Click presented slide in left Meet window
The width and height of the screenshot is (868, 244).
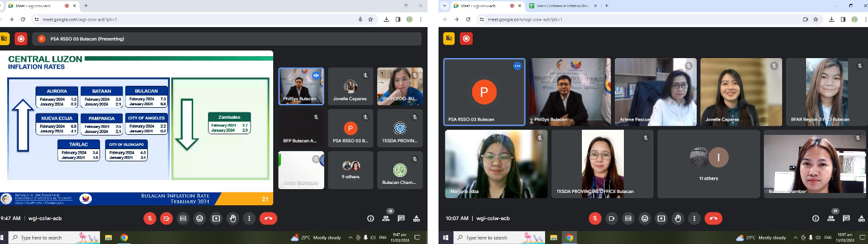[136, 128]
